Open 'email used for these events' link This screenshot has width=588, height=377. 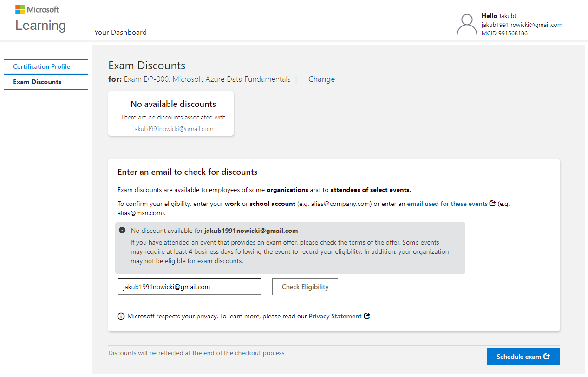pos(447,204)
